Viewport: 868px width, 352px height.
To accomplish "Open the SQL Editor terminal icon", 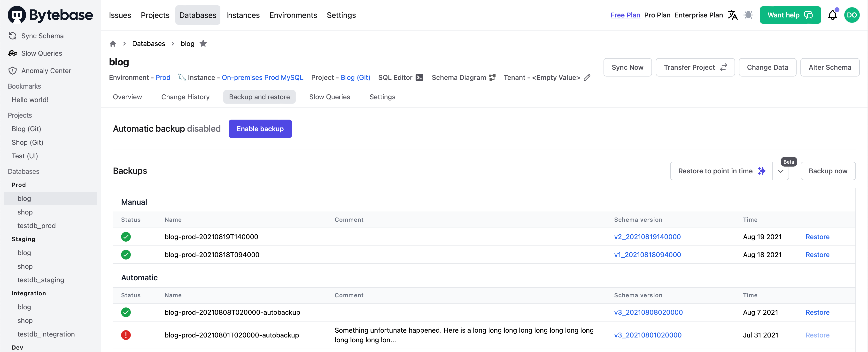I will [x=419, y=77].
